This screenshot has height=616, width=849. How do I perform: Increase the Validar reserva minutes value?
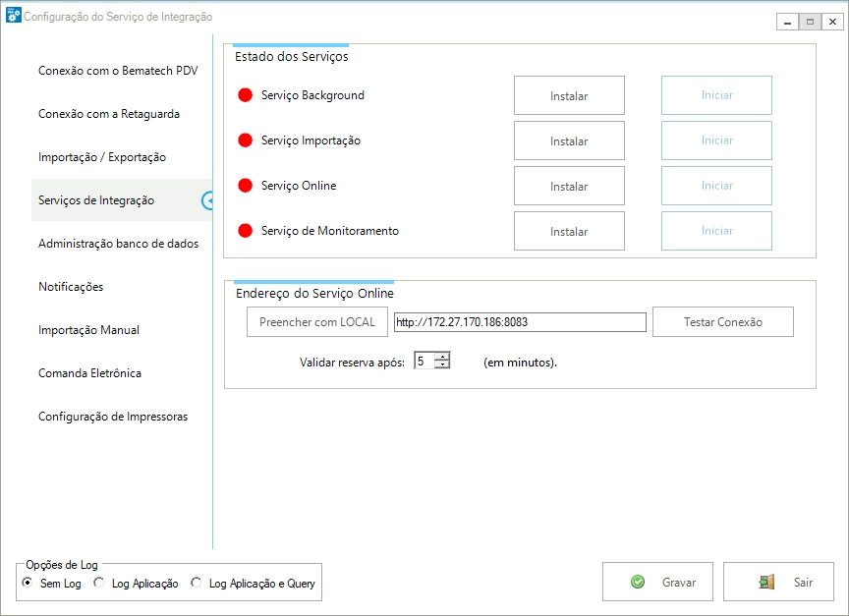(442, 357)
